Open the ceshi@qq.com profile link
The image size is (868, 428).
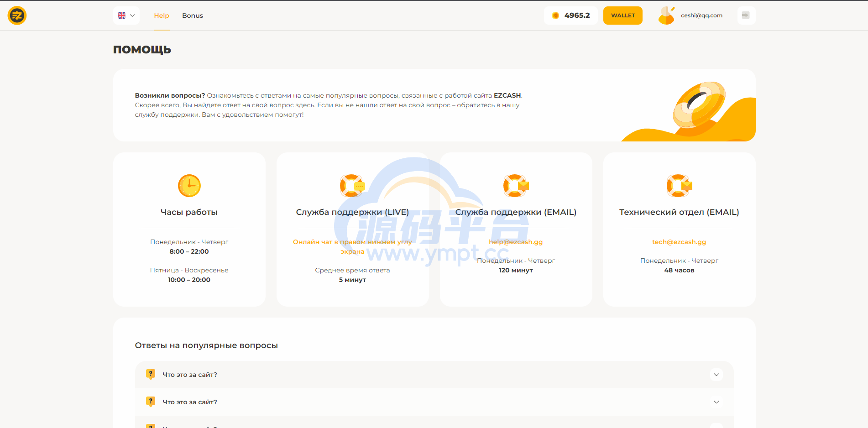(x=701, y=16)
